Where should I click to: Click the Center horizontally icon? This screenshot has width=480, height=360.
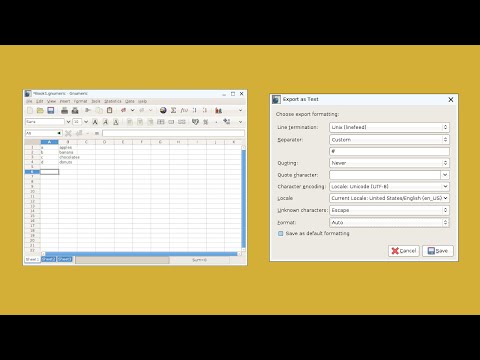pyautogui.click(x=140, y=122)
